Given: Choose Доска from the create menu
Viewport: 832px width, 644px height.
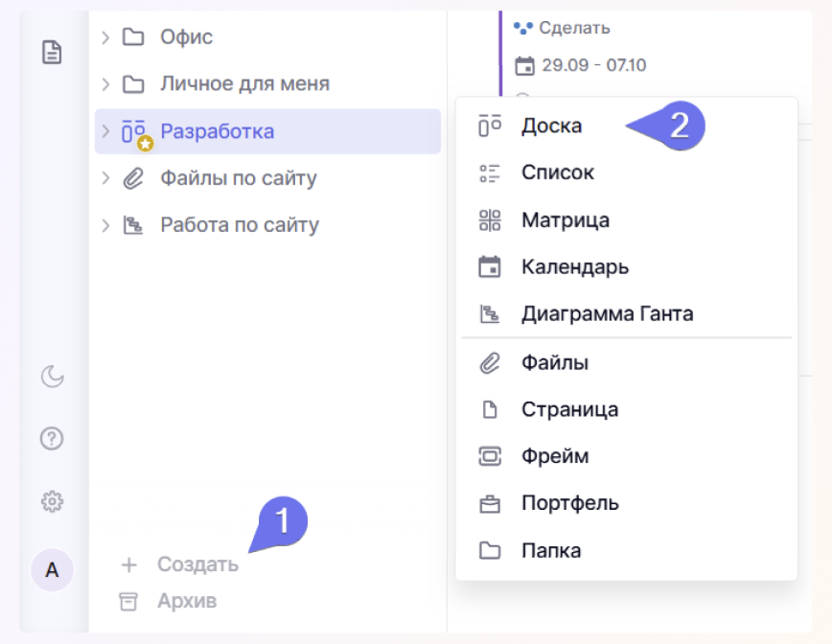Looking at the screenshot, I should tap(551, 126).
